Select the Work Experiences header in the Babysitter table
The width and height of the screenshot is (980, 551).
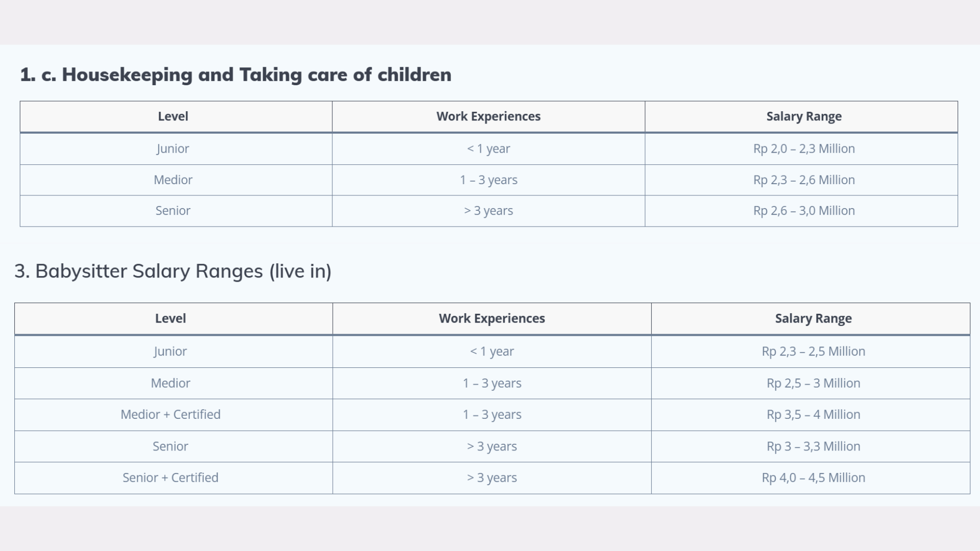492,318
